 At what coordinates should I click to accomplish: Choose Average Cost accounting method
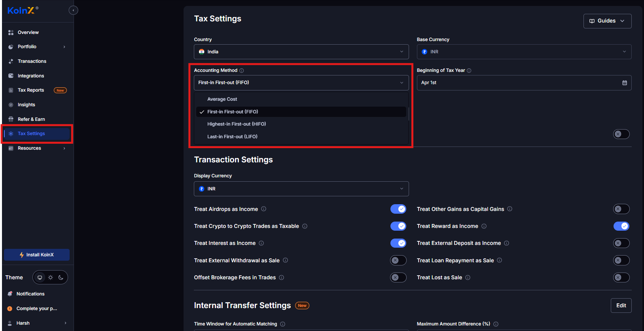point(301,99)
